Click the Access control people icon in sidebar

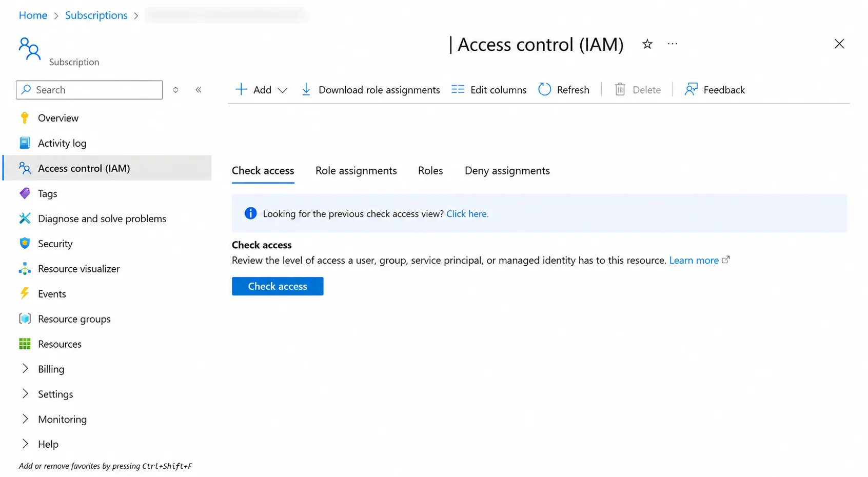click(x=25, y=168)
